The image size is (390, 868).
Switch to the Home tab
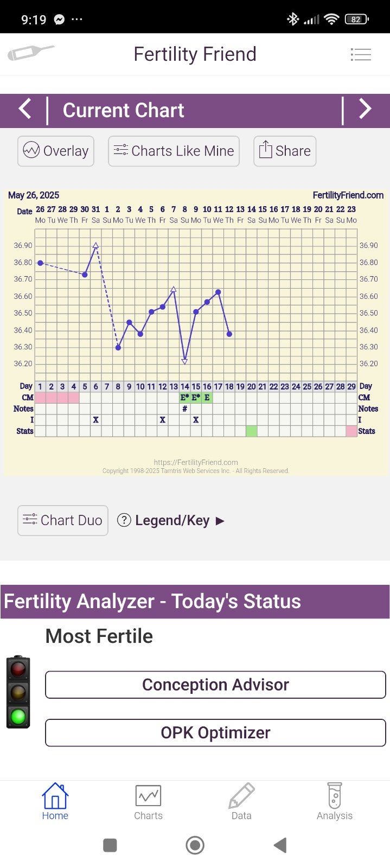tap(55, 801)
